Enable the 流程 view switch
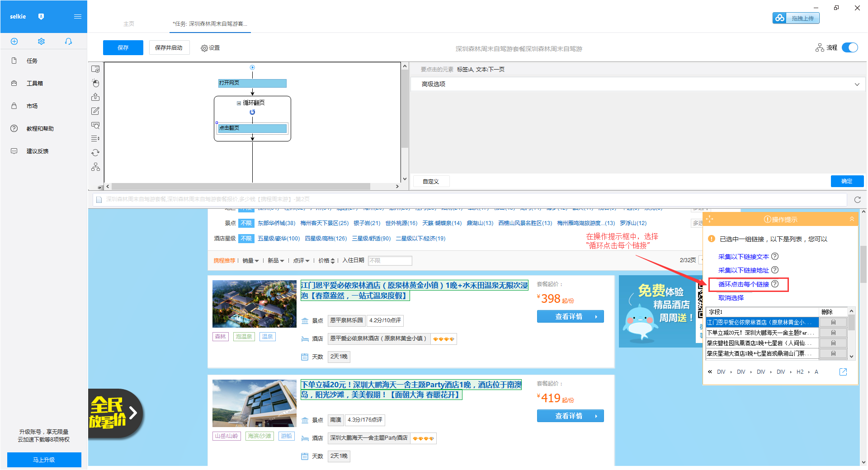 click(850, 47)
